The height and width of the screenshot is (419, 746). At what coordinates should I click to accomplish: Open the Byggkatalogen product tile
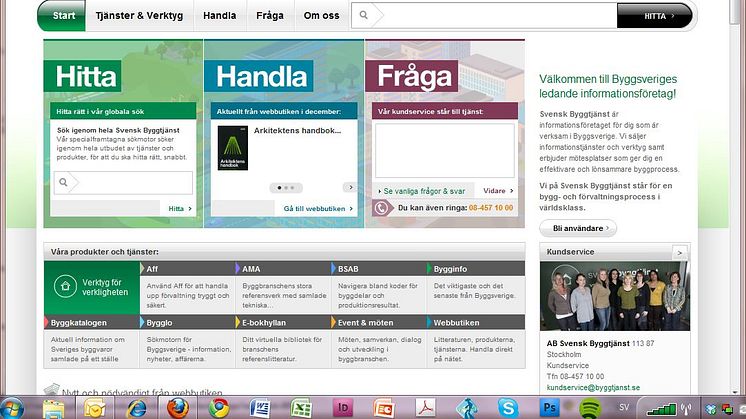click(x=92, y=341)
